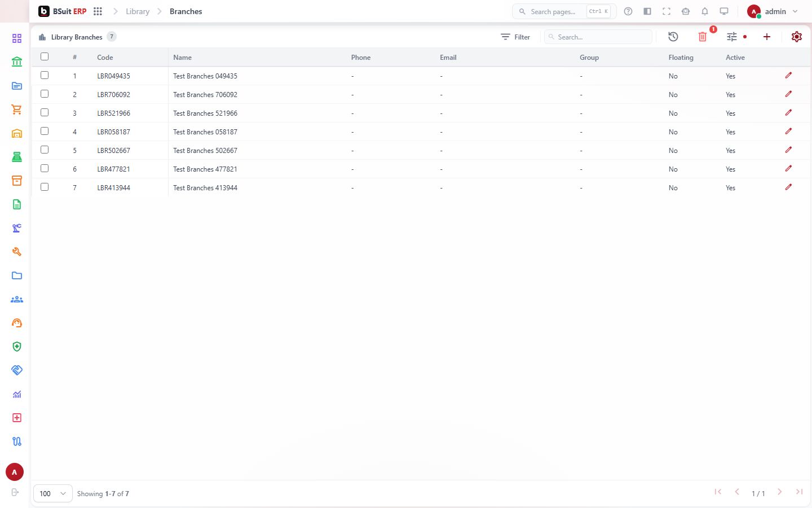The height and width of the screenshot is (508, 812).
Task: Click the logout icon at sidebar bottom
Action: click(x=15, y=492)
